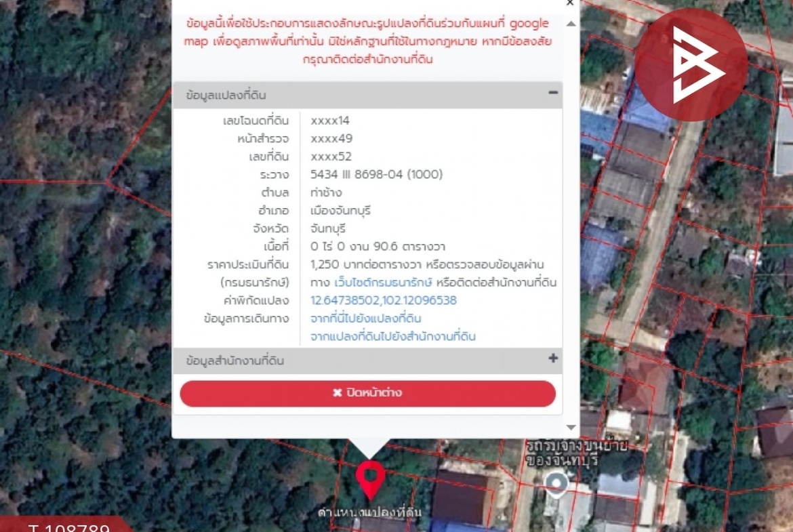
Task: Click the popup scrollbar up arrow
Action: pyautogui.click(x=571, y=24)
